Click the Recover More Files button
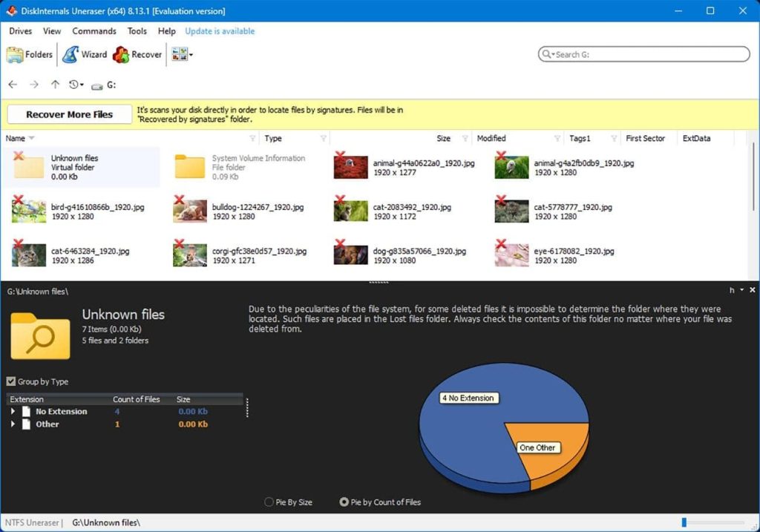 (x=69, y=114)
